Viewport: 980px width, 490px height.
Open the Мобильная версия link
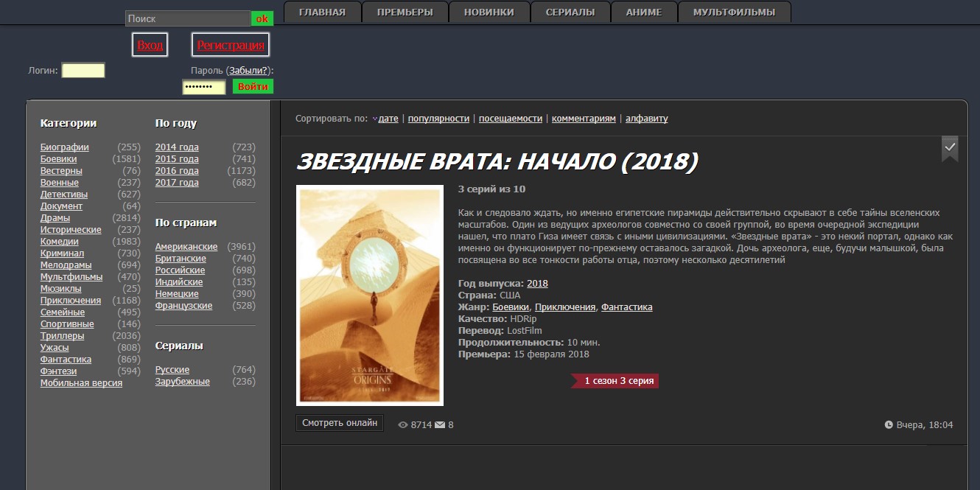click(82, 383)
